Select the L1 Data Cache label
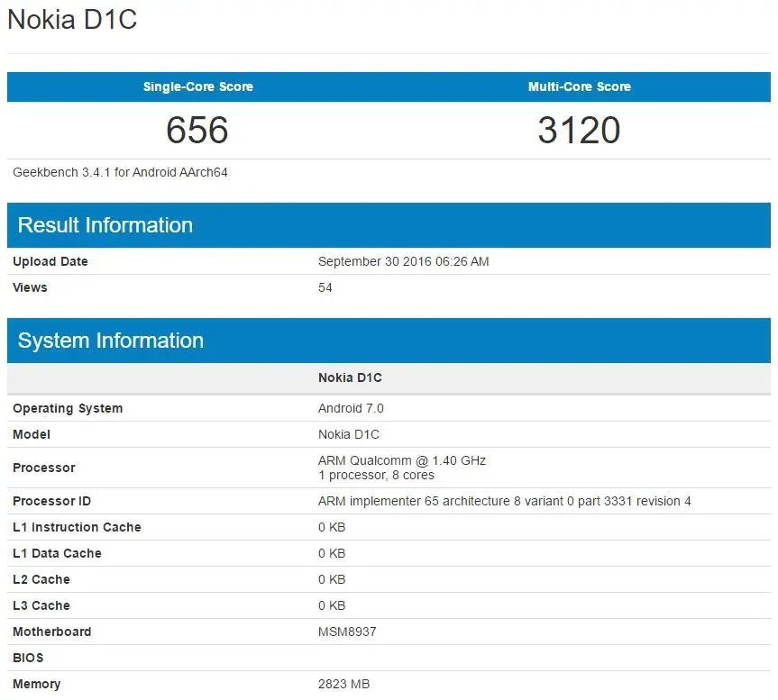 (57, 553)
